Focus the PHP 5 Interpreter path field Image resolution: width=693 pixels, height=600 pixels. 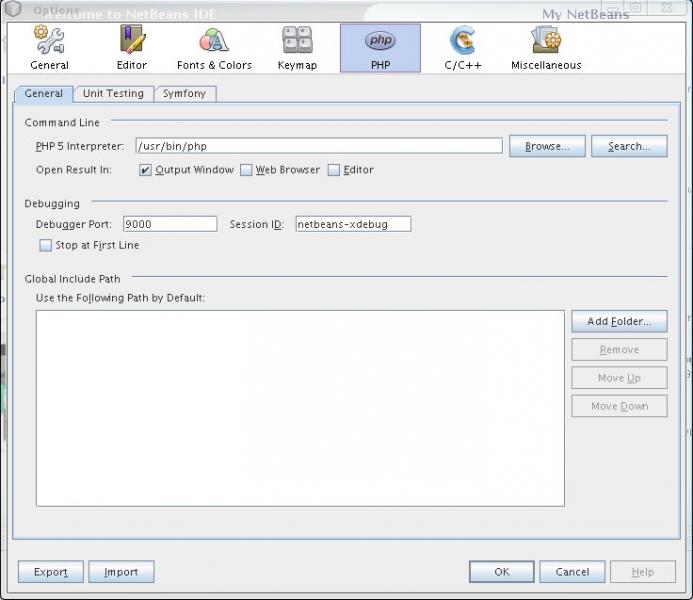click(x=319, y=146)
